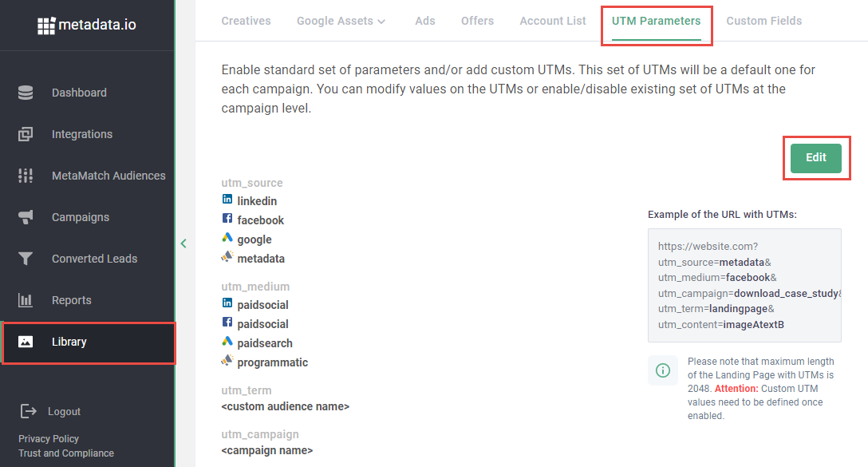The width and height of the screenshot is (868, 467).
Task: Select the example URL with UTMs box
Action: (744, 284)
